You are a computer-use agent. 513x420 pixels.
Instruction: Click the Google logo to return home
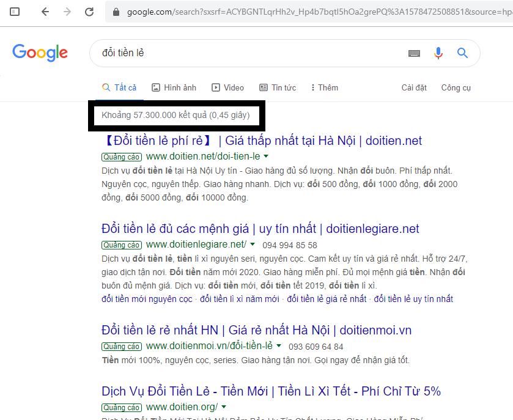pos(39,53)
